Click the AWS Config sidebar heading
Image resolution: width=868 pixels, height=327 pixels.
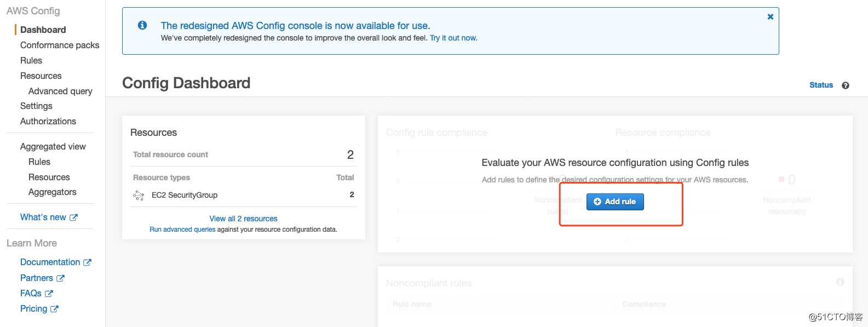point(33,11)
